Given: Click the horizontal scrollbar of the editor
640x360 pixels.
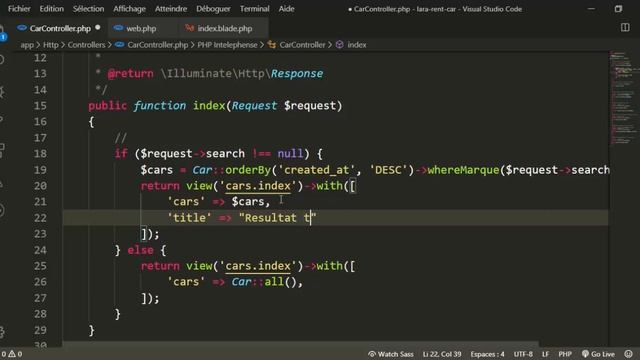Looking at the screenshot, I should coord(300,344).
